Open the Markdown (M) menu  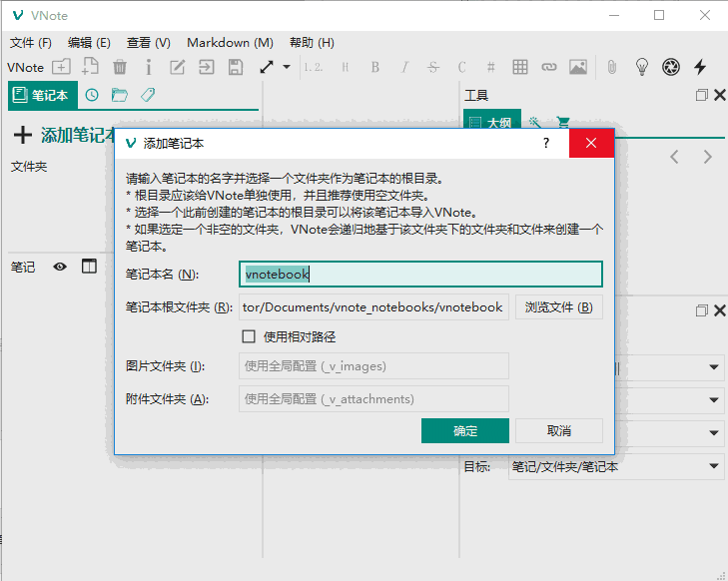click(x=230, y=43)
